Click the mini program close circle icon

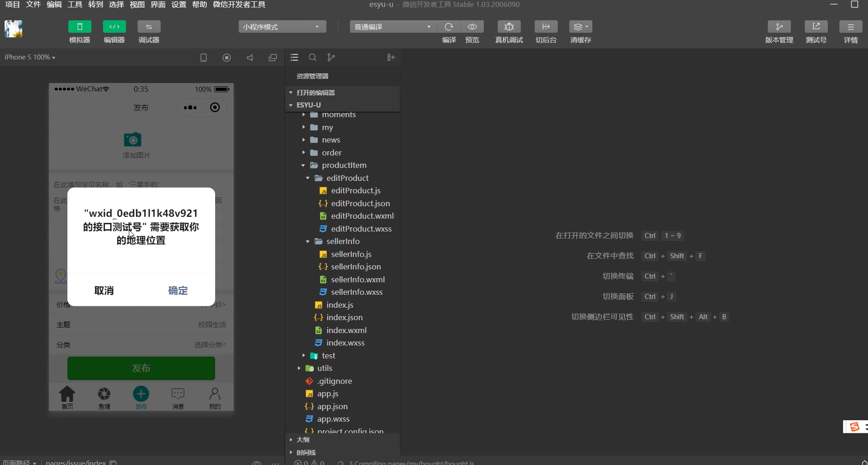click(x=215, y=107)
